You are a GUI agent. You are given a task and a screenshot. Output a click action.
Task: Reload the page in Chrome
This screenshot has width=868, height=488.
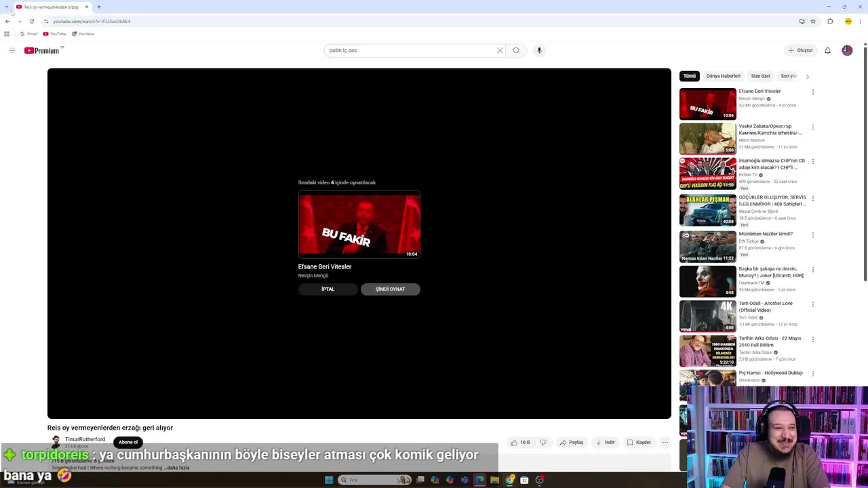32,21
